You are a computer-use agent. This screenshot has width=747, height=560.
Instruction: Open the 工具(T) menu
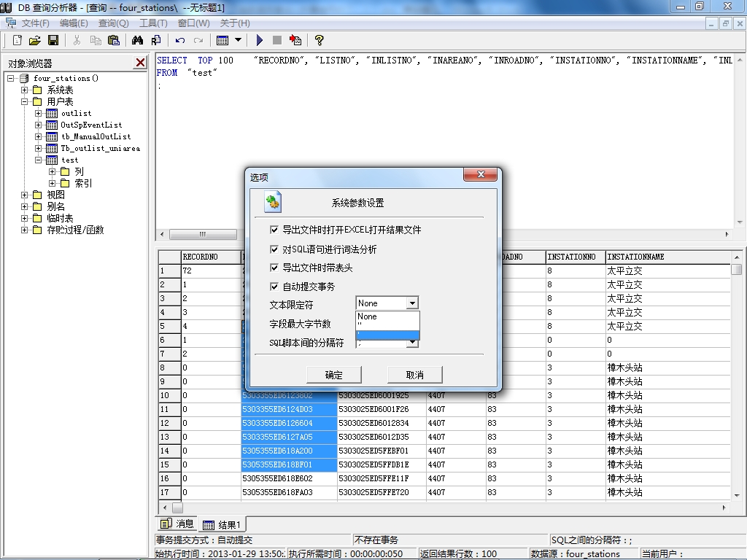point(153,23)
